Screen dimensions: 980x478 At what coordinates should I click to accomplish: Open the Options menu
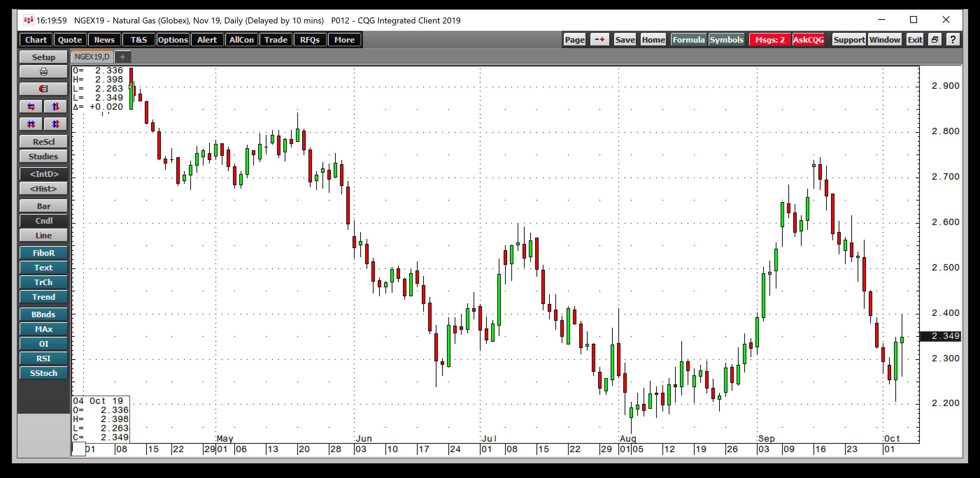click(x=173, y=39)
